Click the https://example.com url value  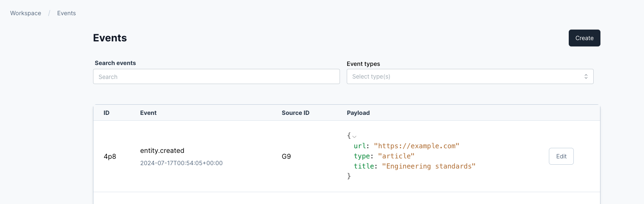[x=416, y=146]
